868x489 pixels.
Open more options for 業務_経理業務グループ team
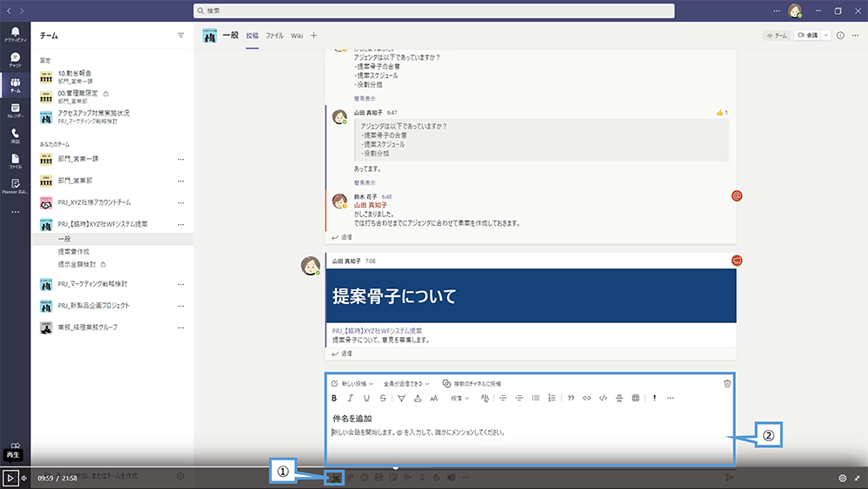181,327
